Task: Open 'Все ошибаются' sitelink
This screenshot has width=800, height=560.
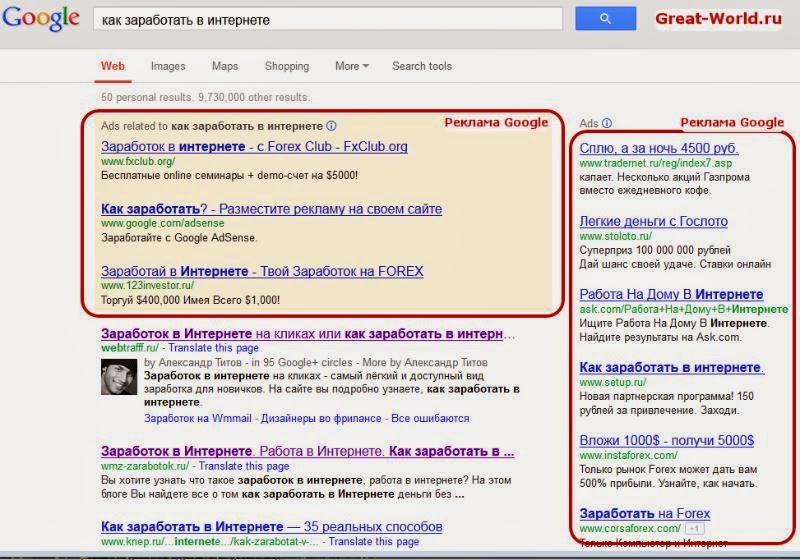Action: (x=430, y=418)
